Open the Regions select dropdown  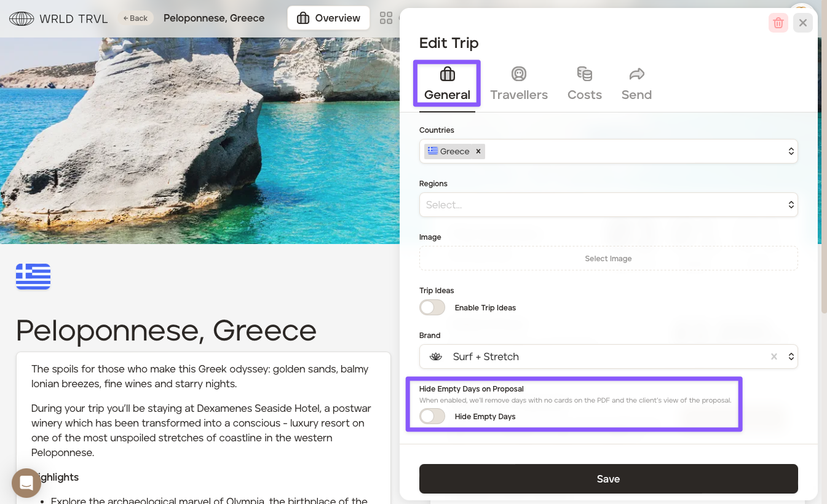pyautogui.click(x=791, y=205)
